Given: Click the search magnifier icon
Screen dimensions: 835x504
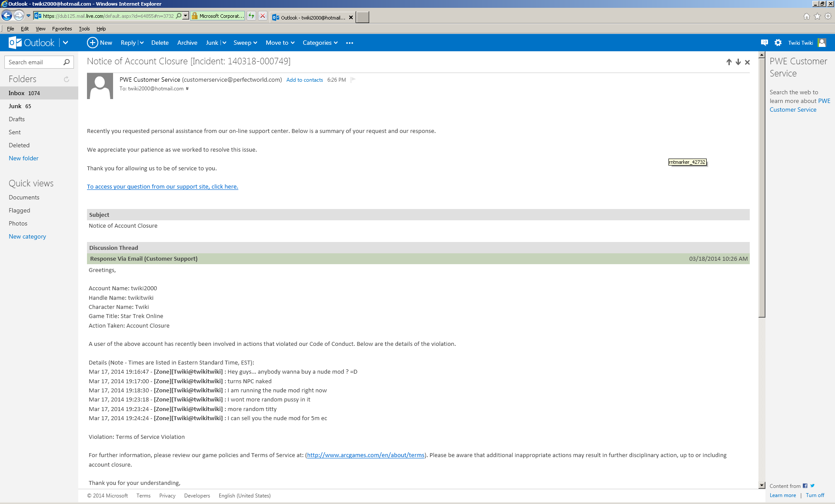Looking at the screenshot, I should tap(67, 62).
